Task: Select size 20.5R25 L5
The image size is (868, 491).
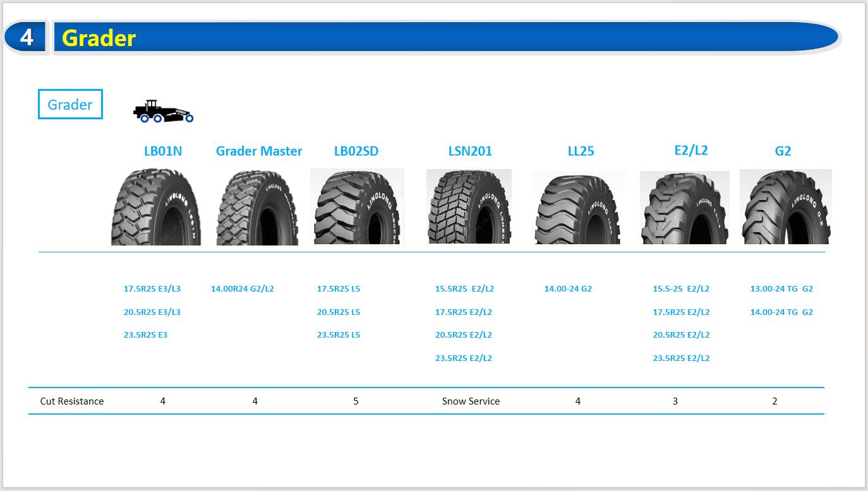Action: (339, 312)
